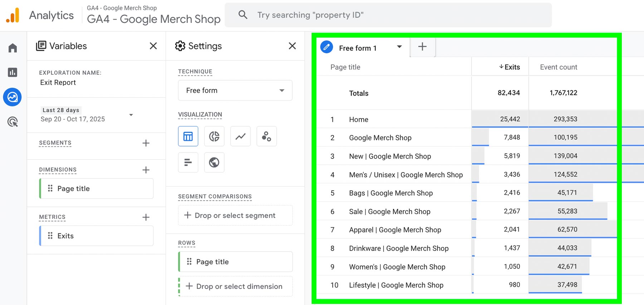
Task: Pick the bar chart visualization
Action: point(188,163)
